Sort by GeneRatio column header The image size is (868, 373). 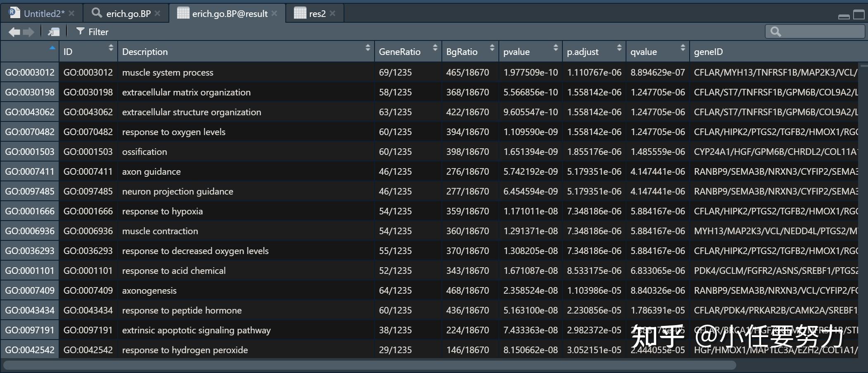click(x=399, y=52)
